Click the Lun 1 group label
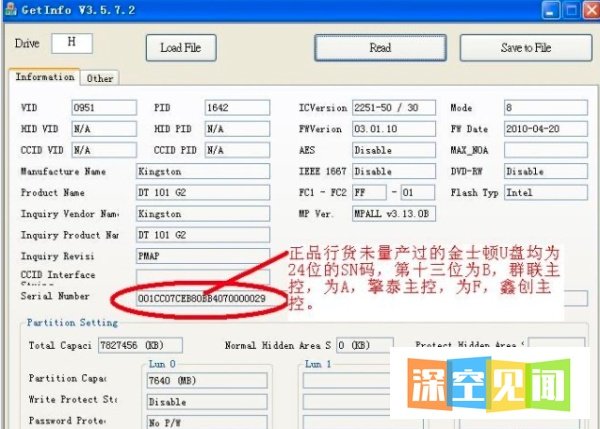600x429 pixels. click(x=318, y=364)
